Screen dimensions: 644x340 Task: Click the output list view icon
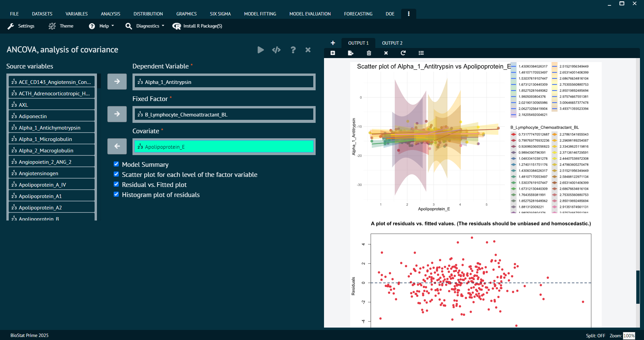(x=421, y=53)
